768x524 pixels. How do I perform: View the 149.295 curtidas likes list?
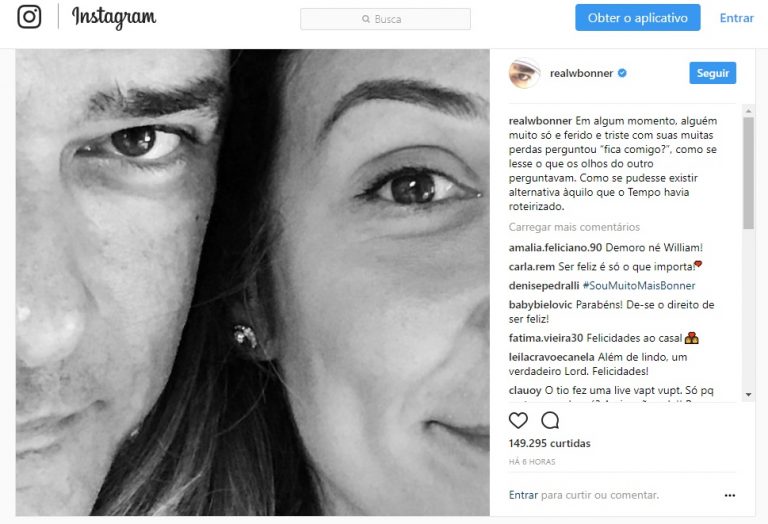click(x=549, y=443)
